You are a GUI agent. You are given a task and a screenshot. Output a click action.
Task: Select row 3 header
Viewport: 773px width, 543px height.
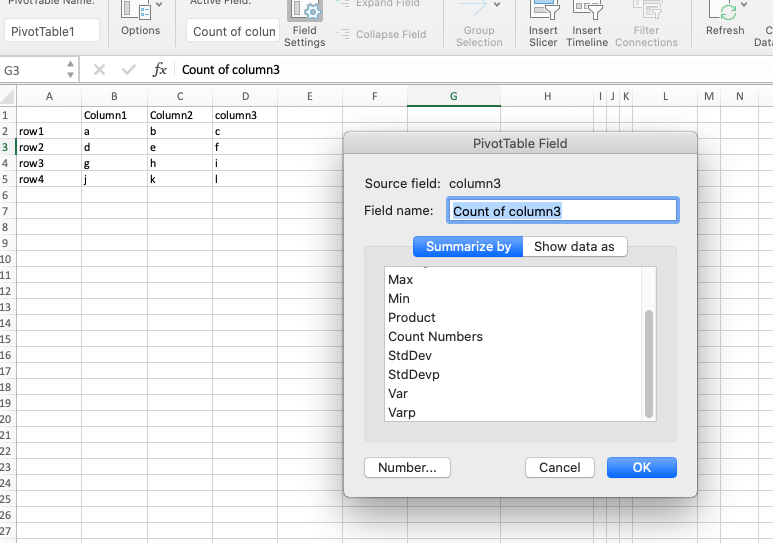click(6, 147)
